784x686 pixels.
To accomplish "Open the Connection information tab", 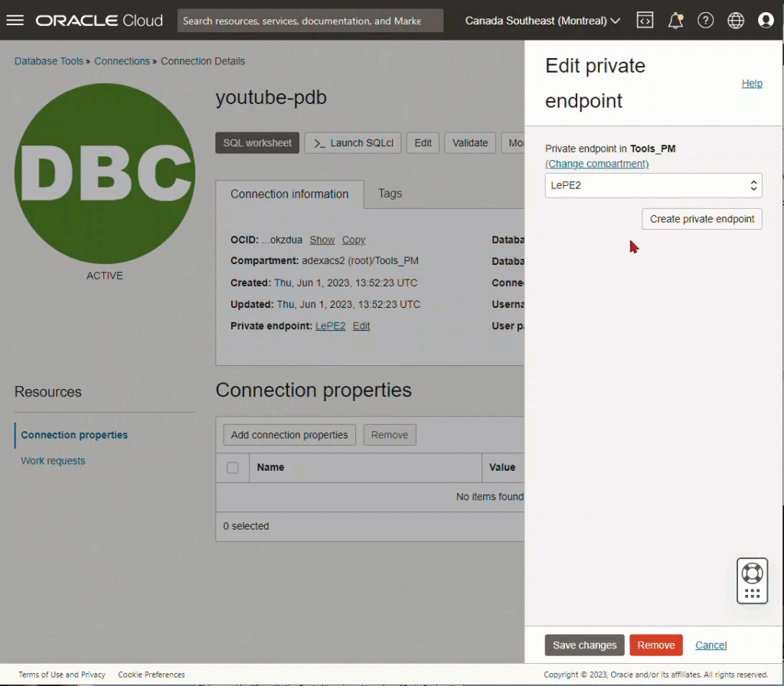I will 289,194.
